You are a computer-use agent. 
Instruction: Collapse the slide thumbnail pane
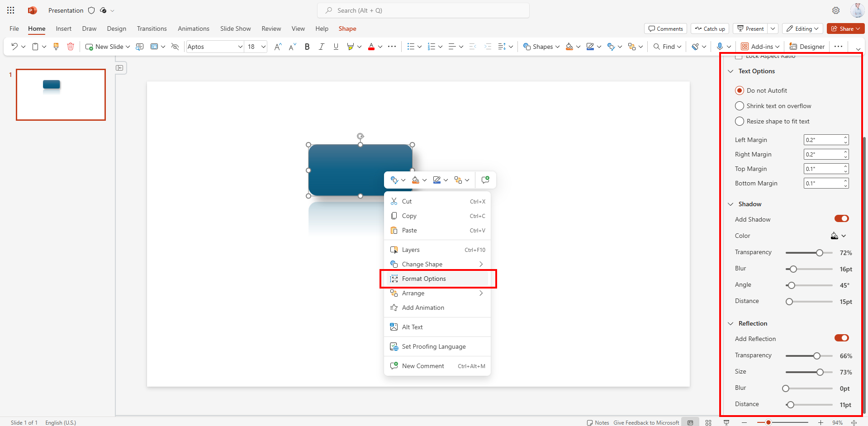(119, 68)
